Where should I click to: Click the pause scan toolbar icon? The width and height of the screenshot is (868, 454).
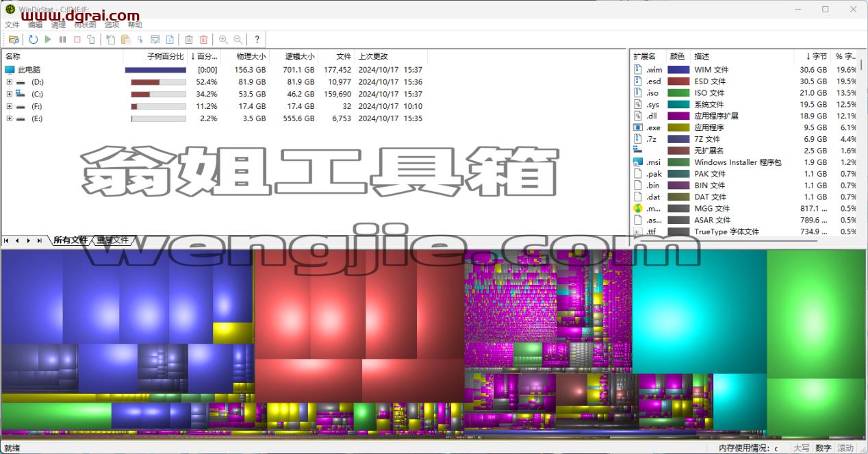click(62, 40)
